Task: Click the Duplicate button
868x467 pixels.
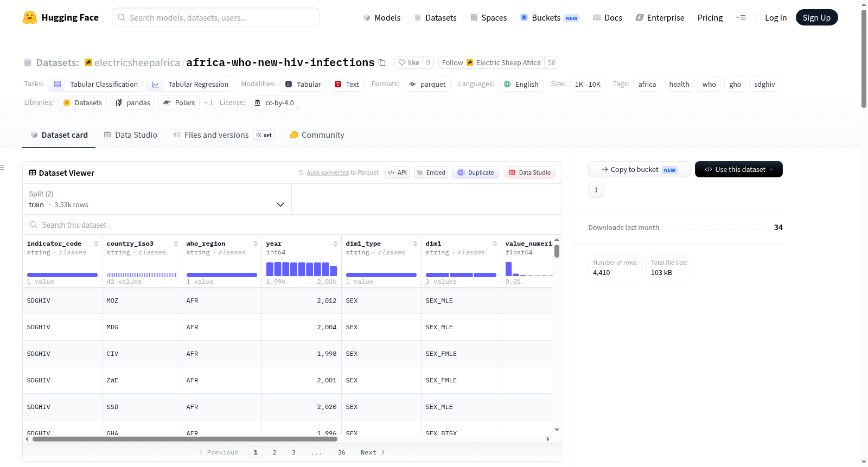Action: (x=476, y=172)
